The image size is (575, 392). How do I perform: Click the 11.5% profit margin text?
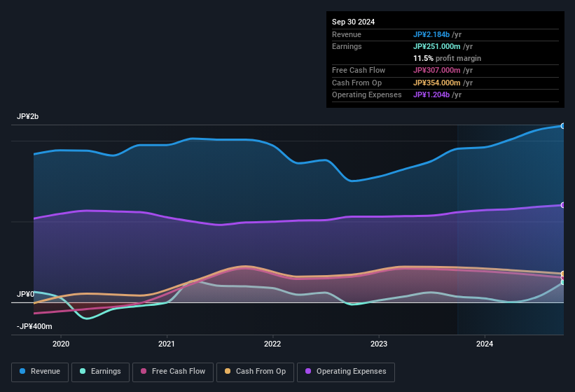(x=447, y=58)
